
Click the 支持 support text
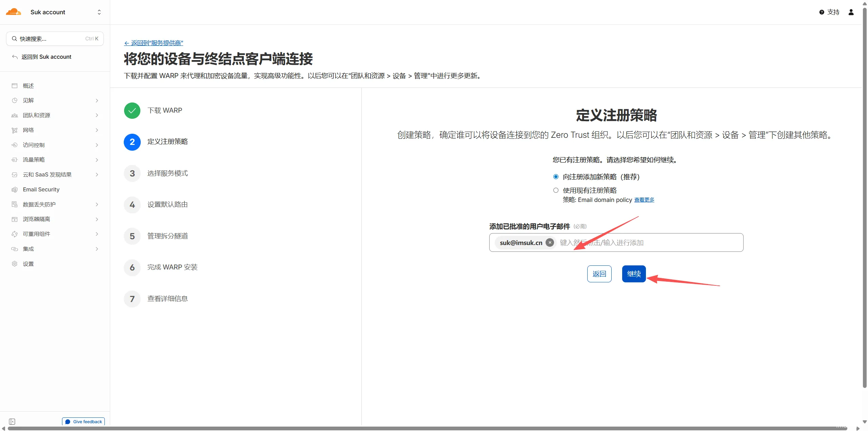[x=833, y=12]
